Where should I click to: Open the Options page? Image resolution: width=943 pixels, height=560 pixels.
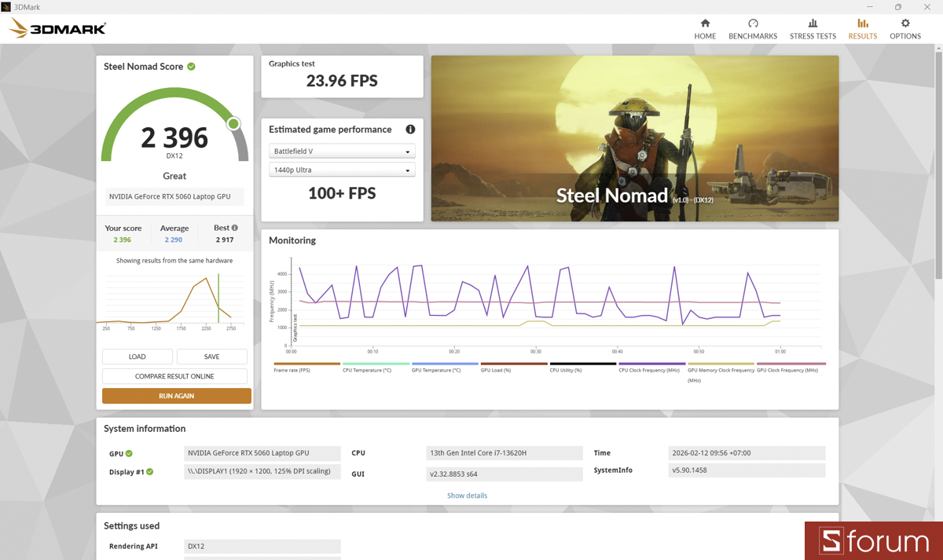point(904,28)
